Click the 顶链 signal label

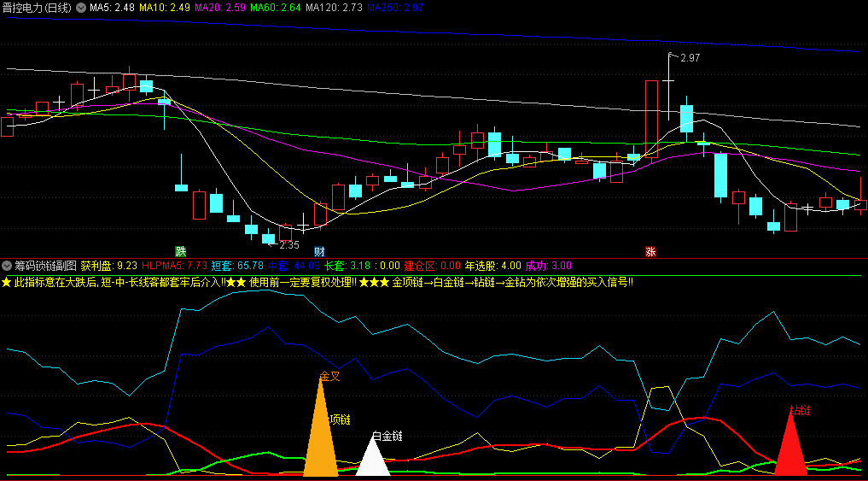(x=341, y=419)
